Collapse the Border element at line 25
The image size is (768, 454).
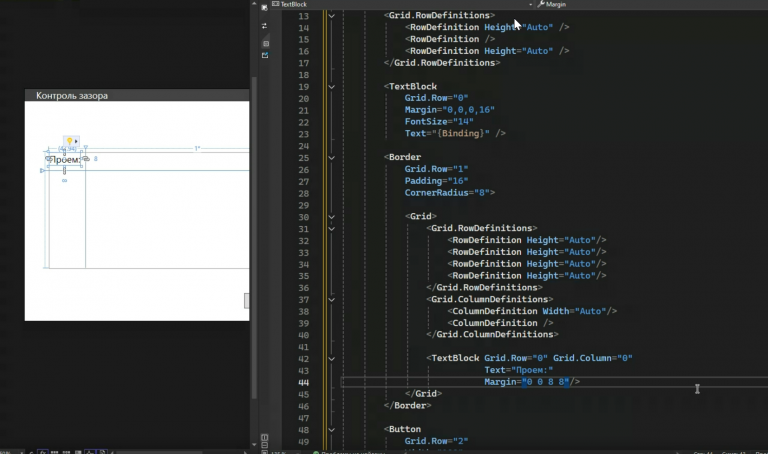point(330,157)
